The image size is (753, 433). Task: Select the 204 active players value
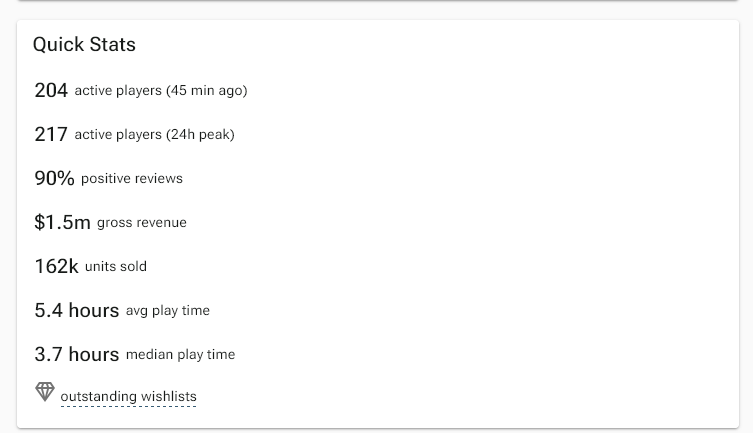click(51, 90)
